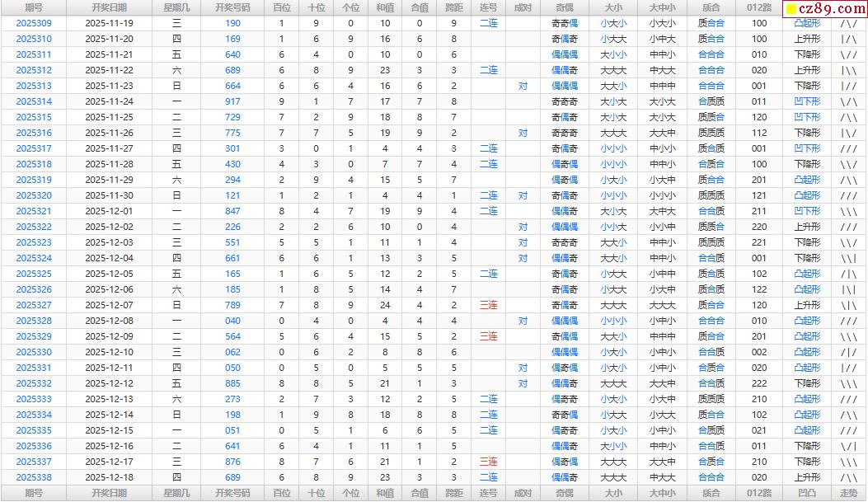Click 下降形 in row 2025311
Viewport: 868px width, 502px height.
808,54
